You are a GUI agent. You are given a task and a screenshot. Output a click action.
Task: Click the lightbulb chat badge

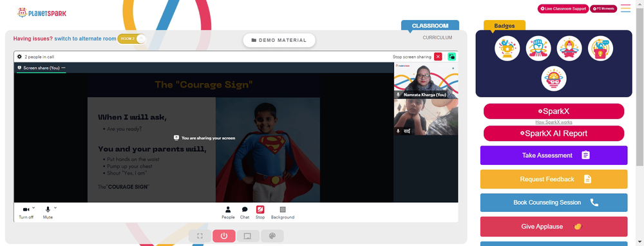(x=600, y=48)
